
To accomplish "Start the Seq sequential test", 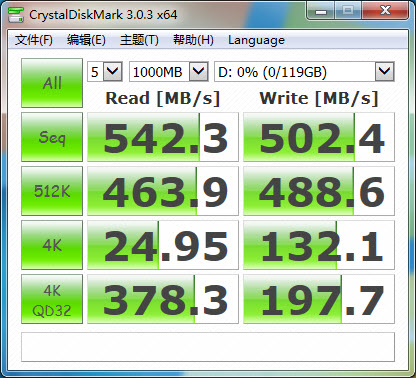I will click(52, 137).
